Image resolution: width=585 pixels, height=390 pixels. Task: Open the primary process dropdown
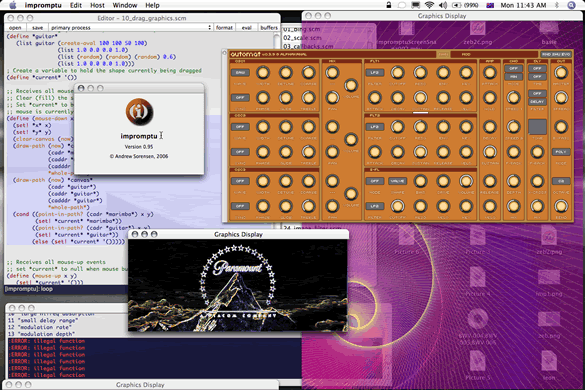(x=131, y=28)
